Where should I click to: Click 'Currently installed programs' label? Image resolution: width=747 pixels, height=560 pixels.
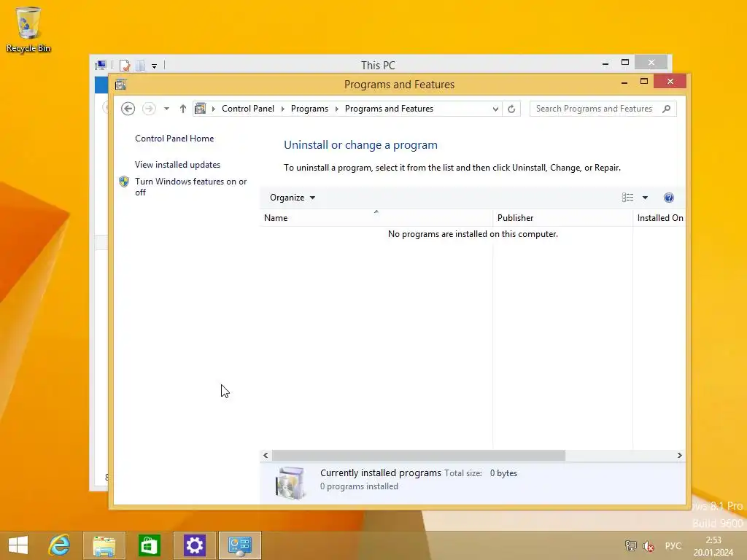pyautogui.click(x=381, y=472)
